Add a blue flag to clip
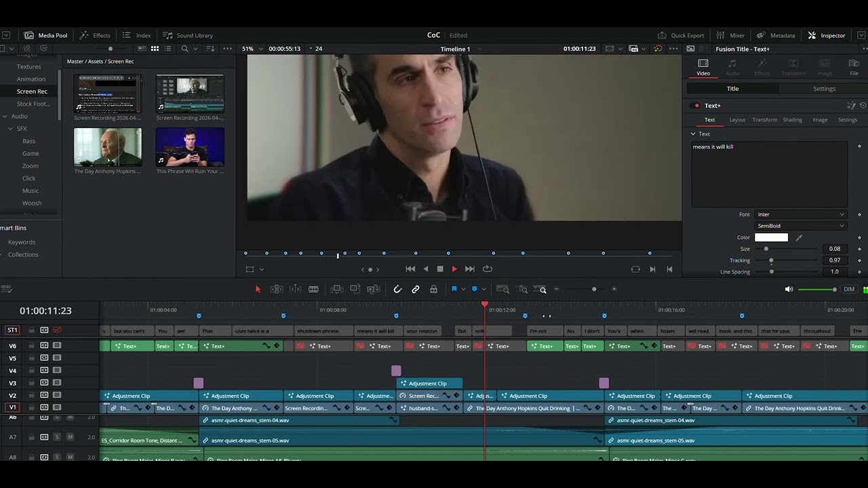The image size is (868, 488). (x=454, y=289)
